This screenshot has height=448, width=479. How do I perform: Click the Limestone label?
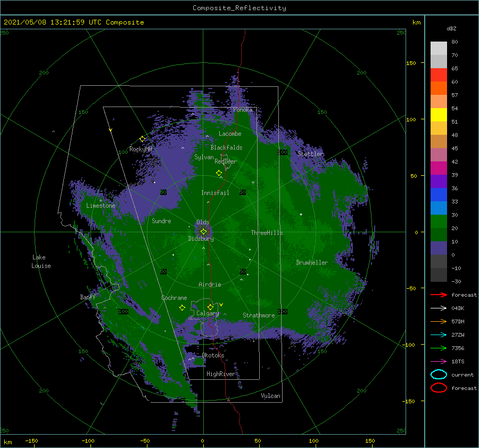101,206
